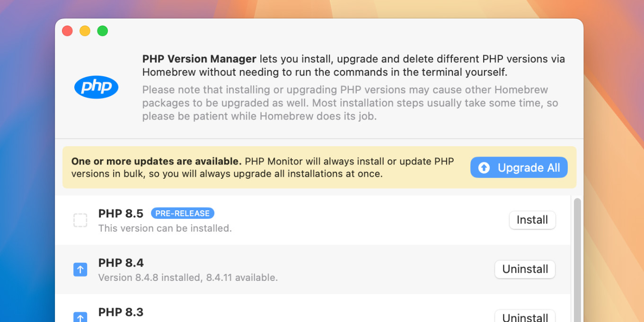Click the dashed placeholder icon beside PHP 8.5
This screenshot has width=644, height=322.
click(80, 220)
